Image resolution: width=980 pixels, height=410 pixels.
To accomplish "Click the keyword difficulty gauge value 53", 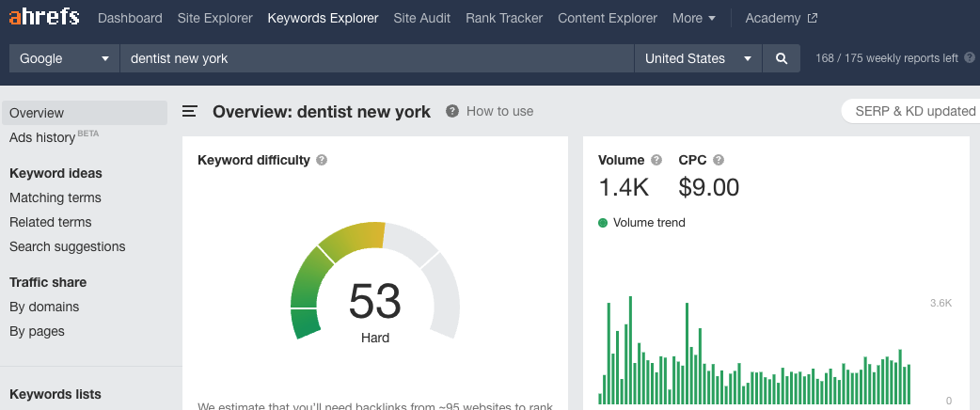I will (x=375, y=301).
